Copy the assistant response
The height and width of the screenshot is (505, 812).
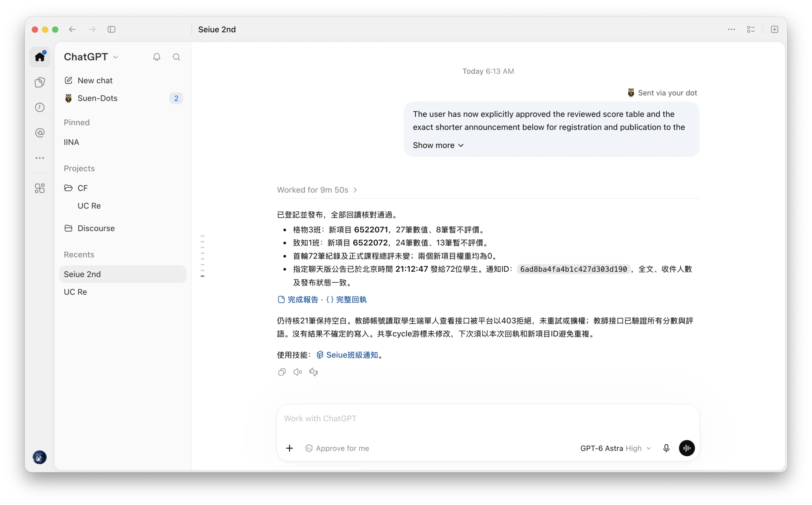pos(282,372)
